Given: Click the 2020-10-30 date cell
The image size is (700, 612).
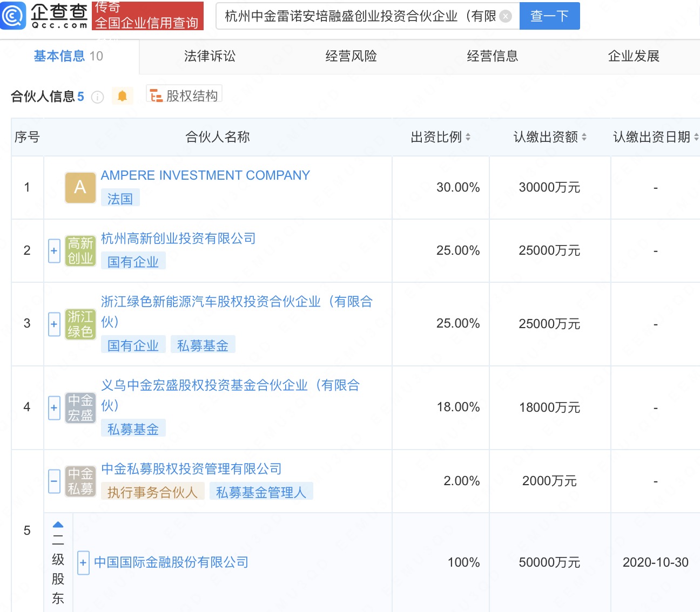Looking at the screenshot, I should point(655,562).
